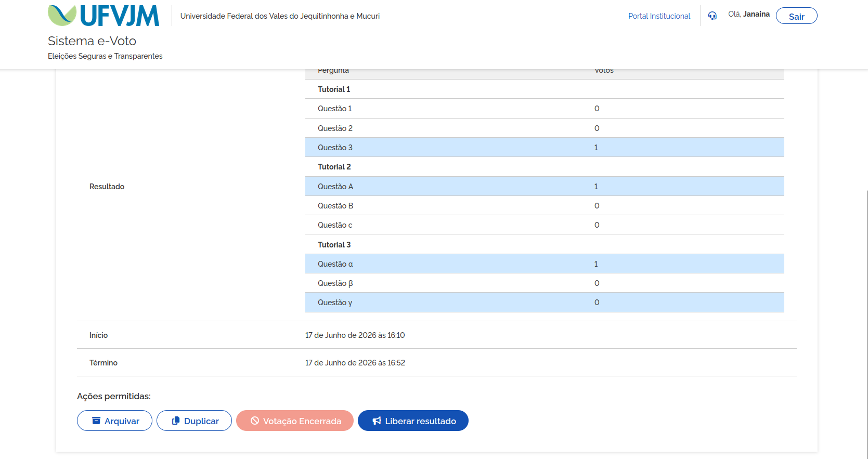Screen dimensions: 868x459
Task: Click the Sair logout button
Action: pyautogui.click(x=796, y=16)
